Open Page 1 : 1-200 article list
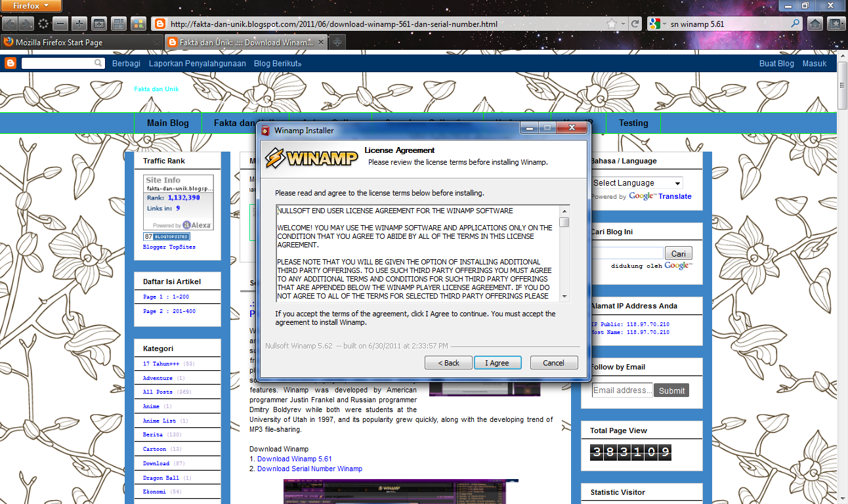 [x=166, y=297]
